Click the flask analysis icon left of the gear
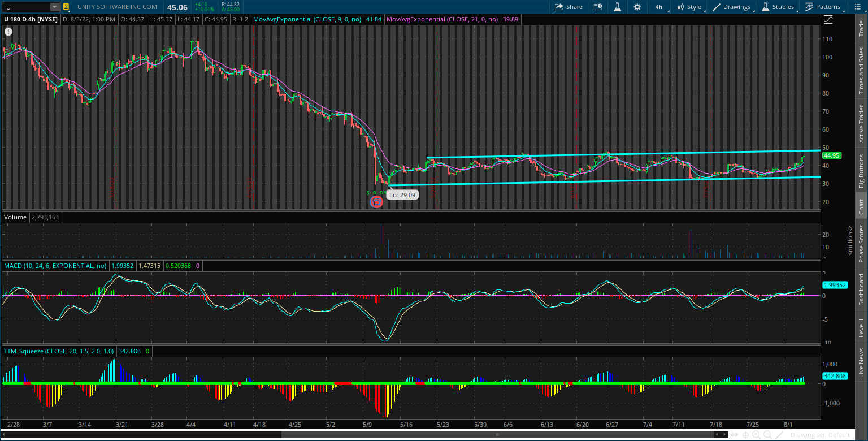Image resolution: width=868 pixels, height=441 pixels. 618,7
